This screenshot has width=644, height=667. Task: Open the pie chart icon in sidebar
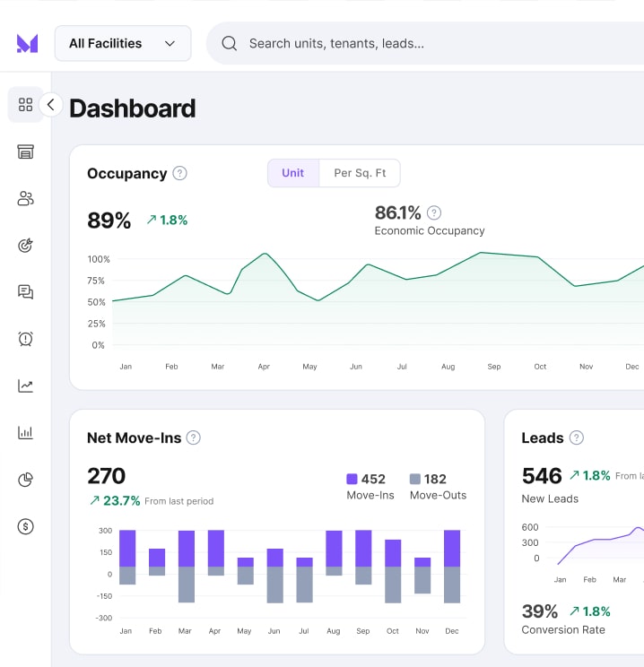(x=25, y=480)
